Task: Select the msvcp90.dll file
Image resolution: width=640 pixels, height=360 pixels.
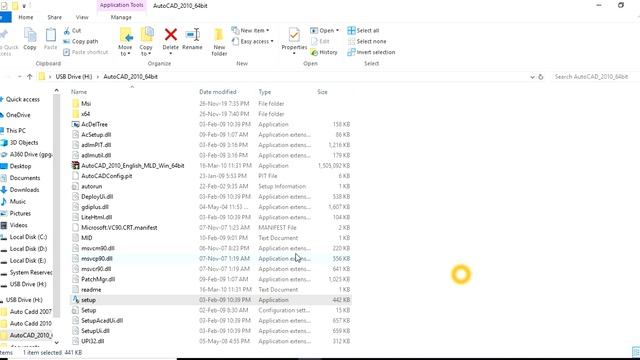Action: tap(211, 258)
